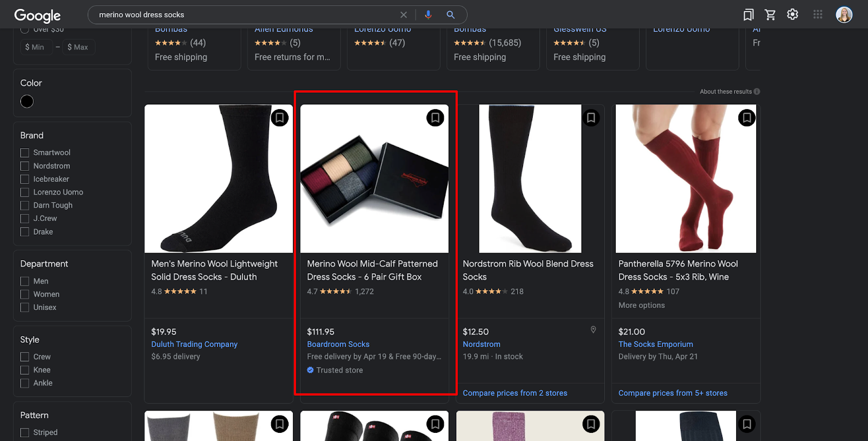Viewport: 868px width, 441px height.
Task: Check the Icebreaker brand filter
Action: click(x=24, y=179)
